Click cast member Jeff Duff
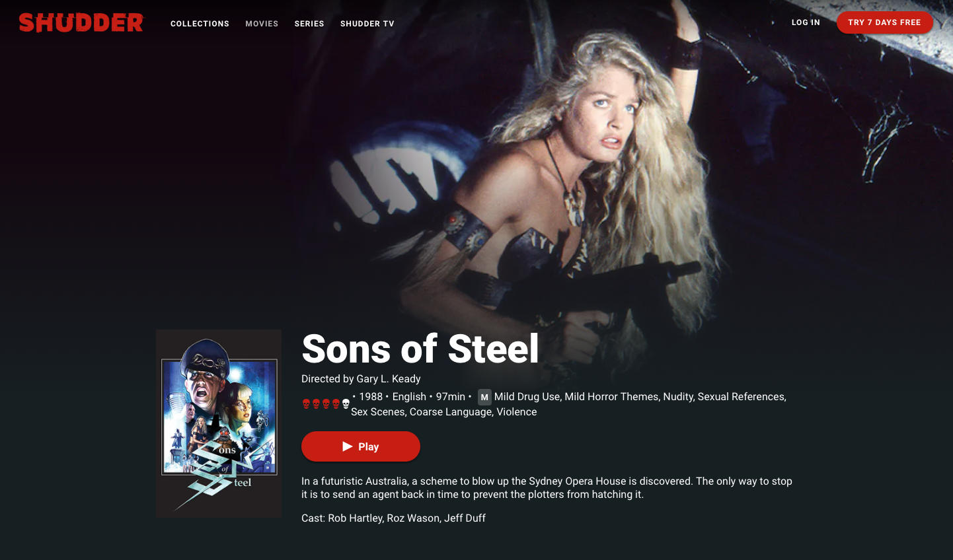 click(x=465, y=518)
